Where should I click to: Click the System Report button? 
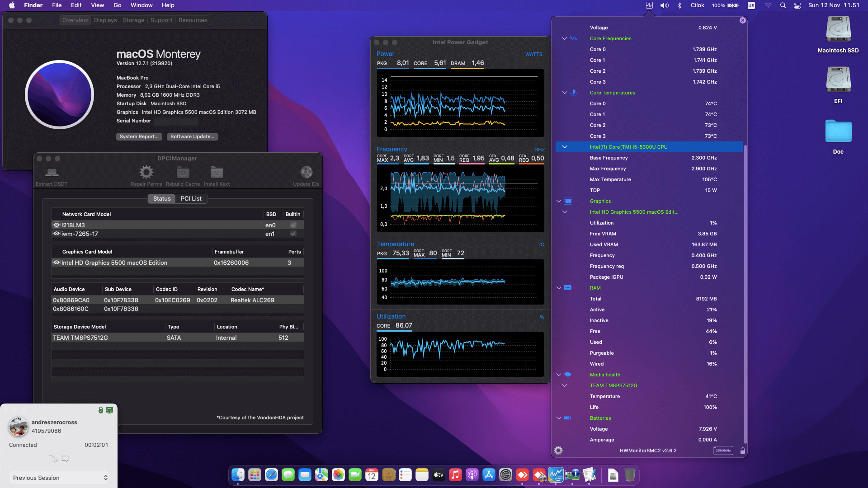[139, 136]
